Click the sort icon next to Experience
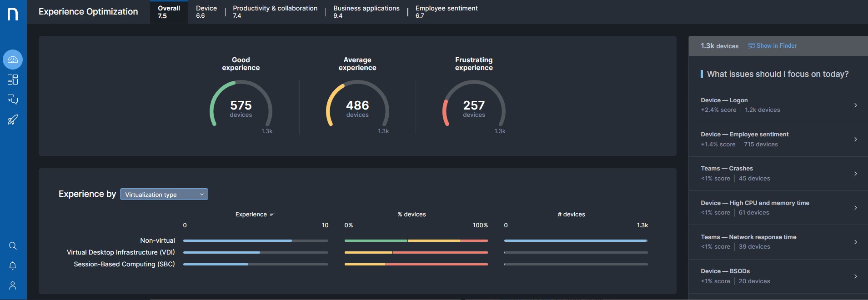Image resolution: width=868 pixels, height=300 pixels. coord(272,215)
